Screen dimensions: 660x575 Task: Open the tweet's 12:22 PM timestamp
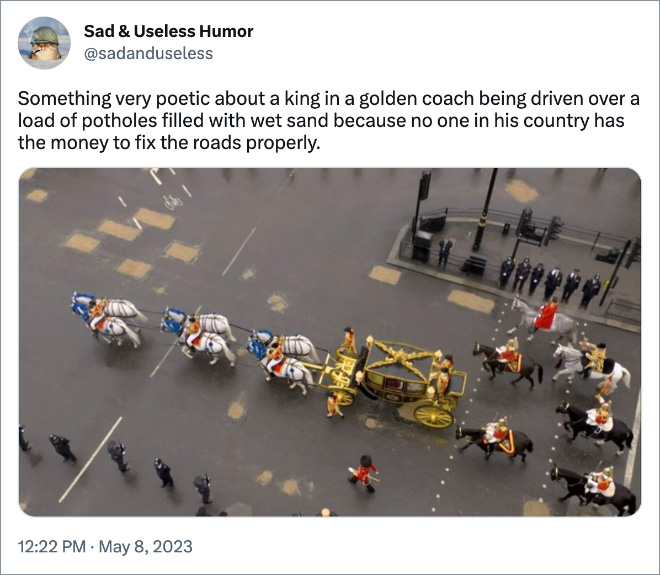click(x=58, y=546)
